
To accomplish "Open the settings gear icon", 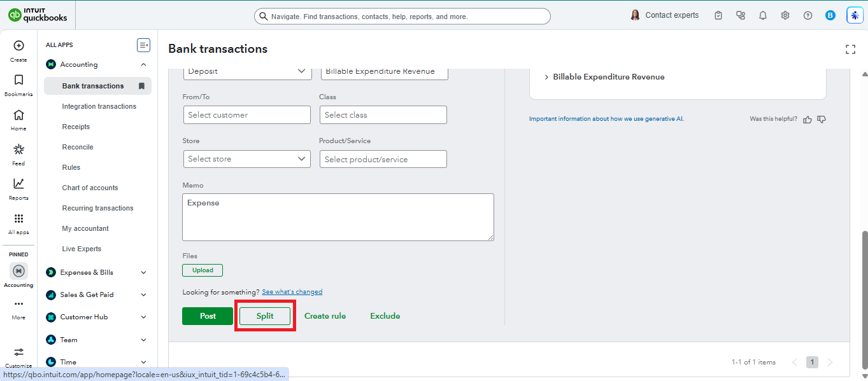I will pyautogui.click(x=785, y=15).
